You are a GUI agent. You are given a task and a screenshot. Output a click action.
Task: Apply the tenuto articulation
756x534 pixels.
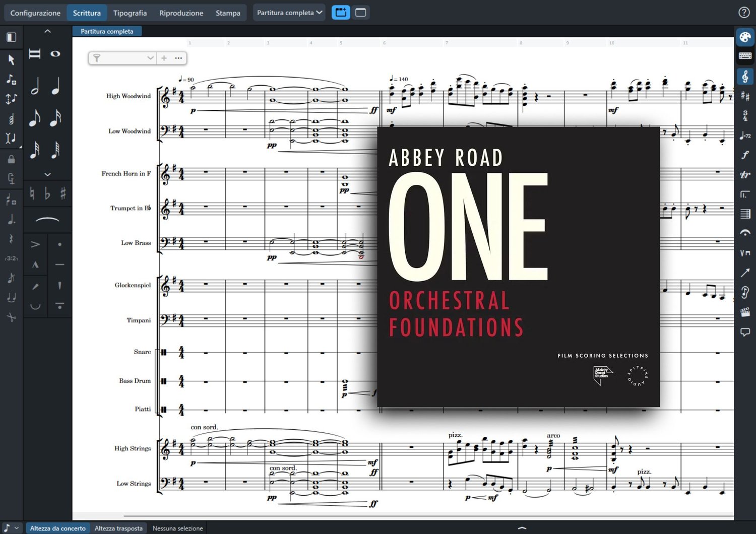(59, 264)
